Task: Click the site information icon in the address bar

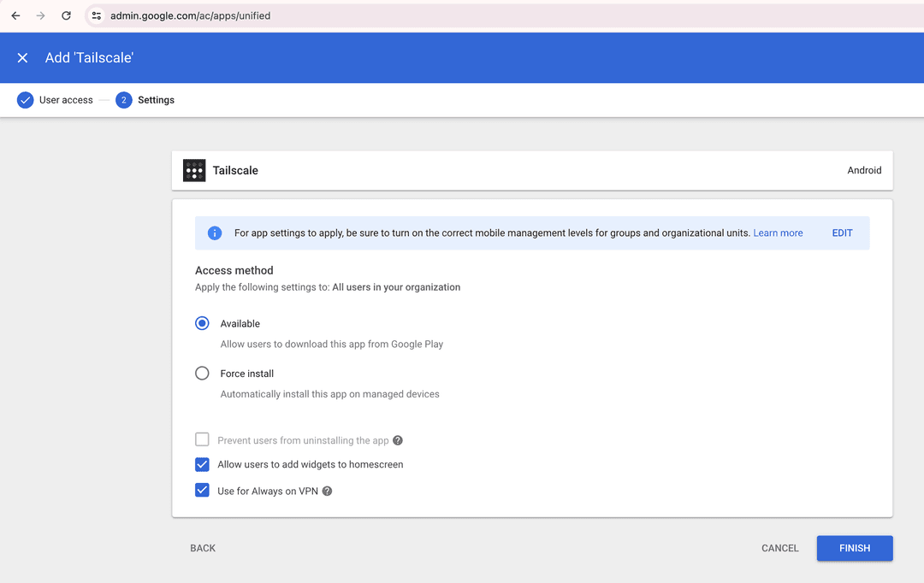Action: (x=97, y=15)
